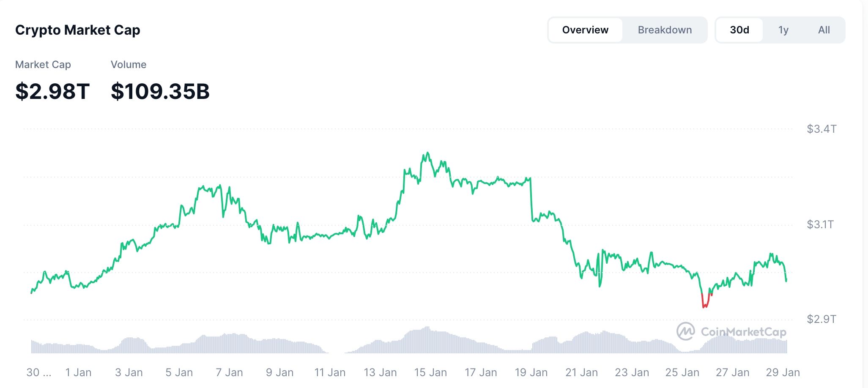Click the Volume value $109.35B
Screen dimensions: 868x388
click(160, 90)
